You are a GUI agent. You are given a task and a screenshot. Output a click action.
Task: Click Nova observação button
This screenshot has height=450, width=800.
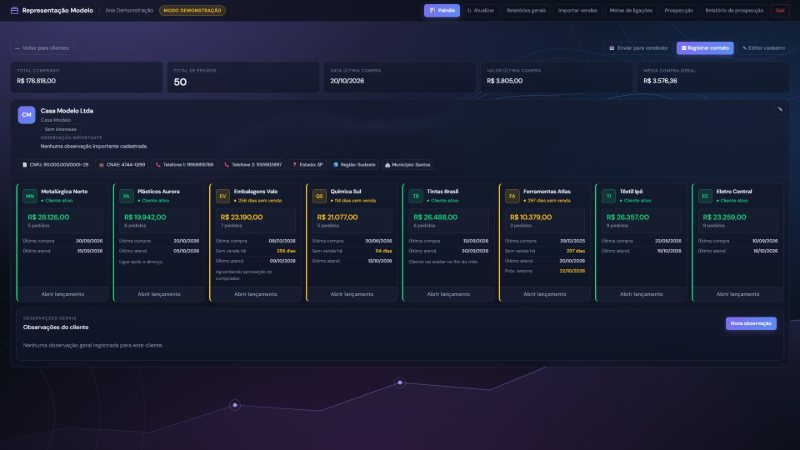click(751, 323)
